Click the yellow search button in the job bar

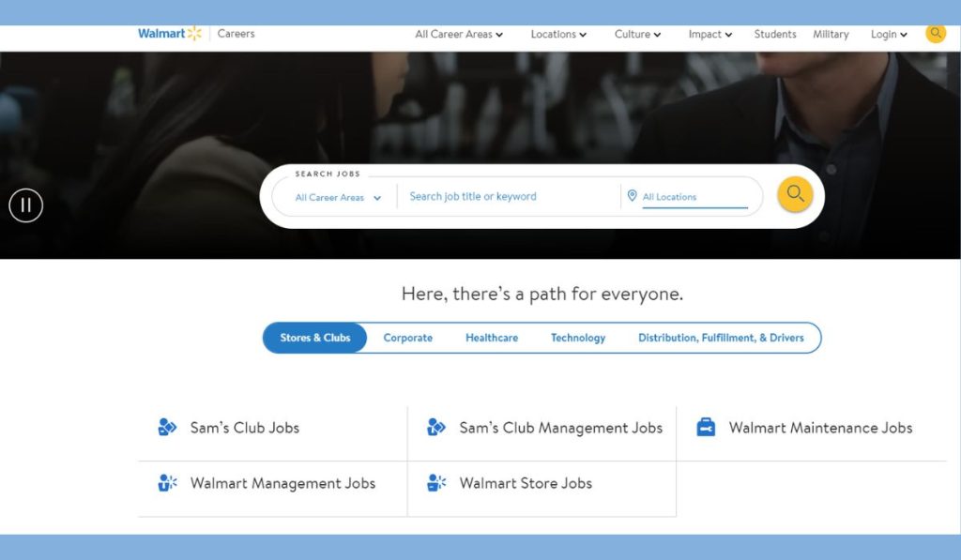[x=794, y=194]
